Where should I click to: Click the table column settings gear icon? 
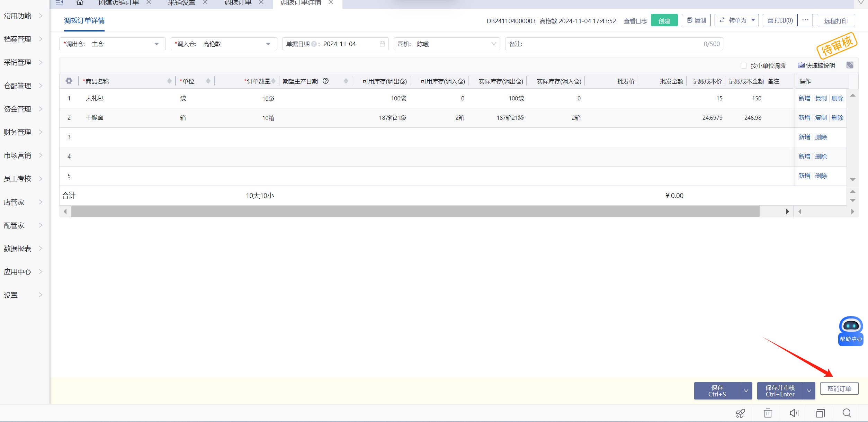tap(69, 81)
